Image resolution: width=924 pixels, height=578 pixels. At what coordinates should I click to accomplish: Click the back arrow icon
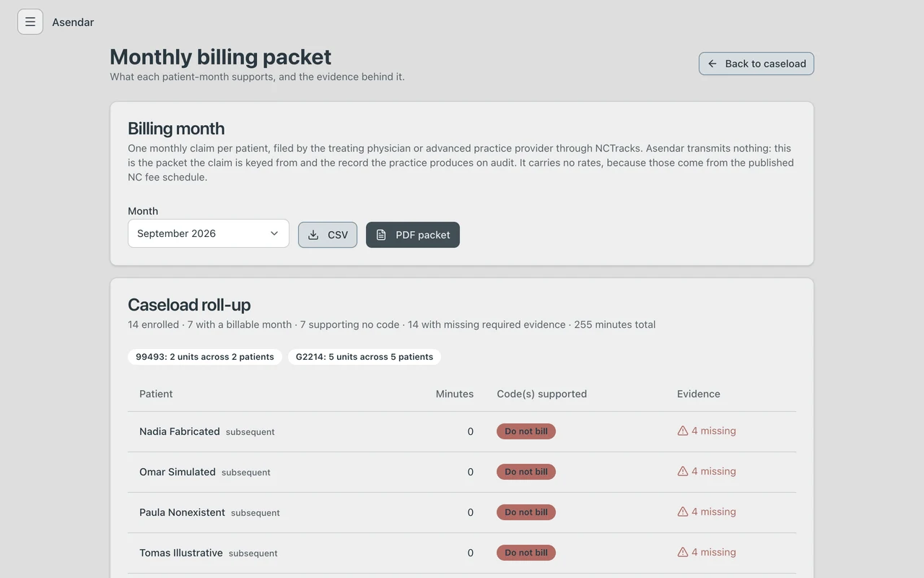pos(712,64)
